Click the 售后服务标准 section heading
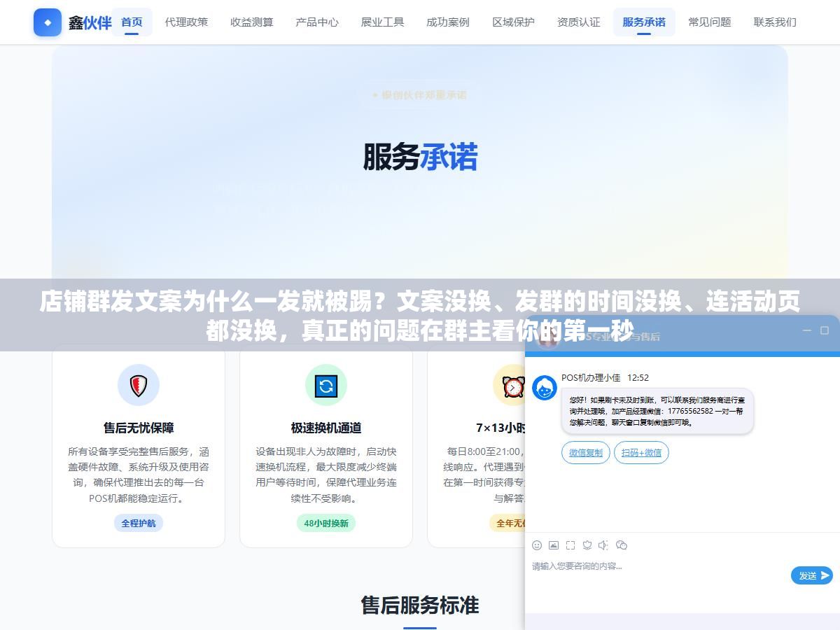This screenshot has width=840, height=630. point(420,605)
